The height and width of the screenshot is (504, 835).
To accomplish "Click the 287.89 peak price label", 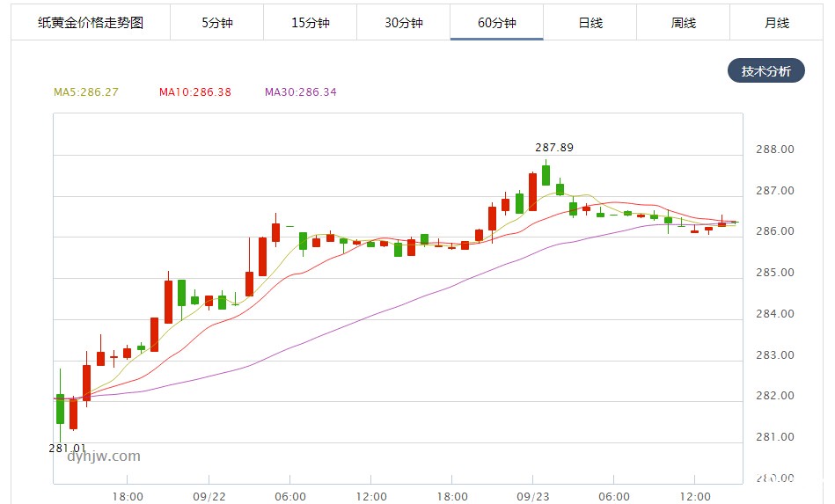I will pyautogui.click(x=553, y=148).
